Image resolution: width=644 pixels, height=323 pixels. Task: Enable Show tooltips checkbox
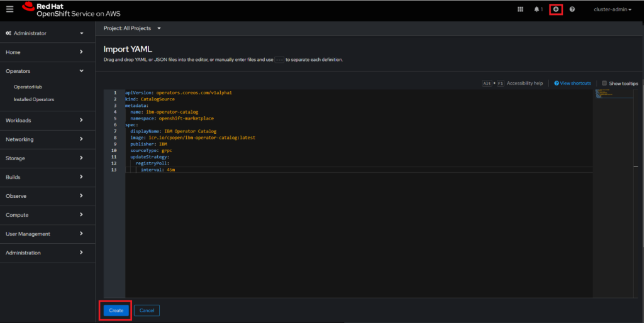(x=604, y=84)
